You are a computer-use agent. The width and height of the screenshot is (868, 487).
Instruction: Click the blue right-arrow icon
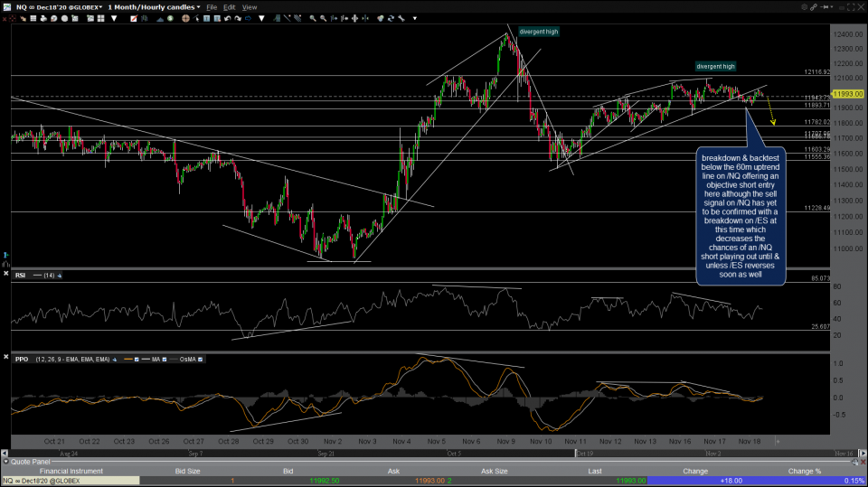click(248, 18)
